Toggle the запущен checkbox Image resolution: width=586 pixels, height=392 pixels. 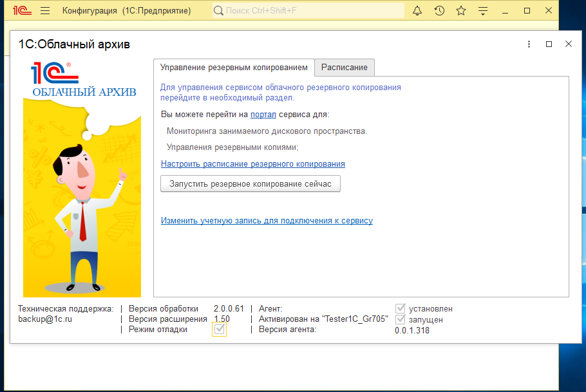pos(401,319)
